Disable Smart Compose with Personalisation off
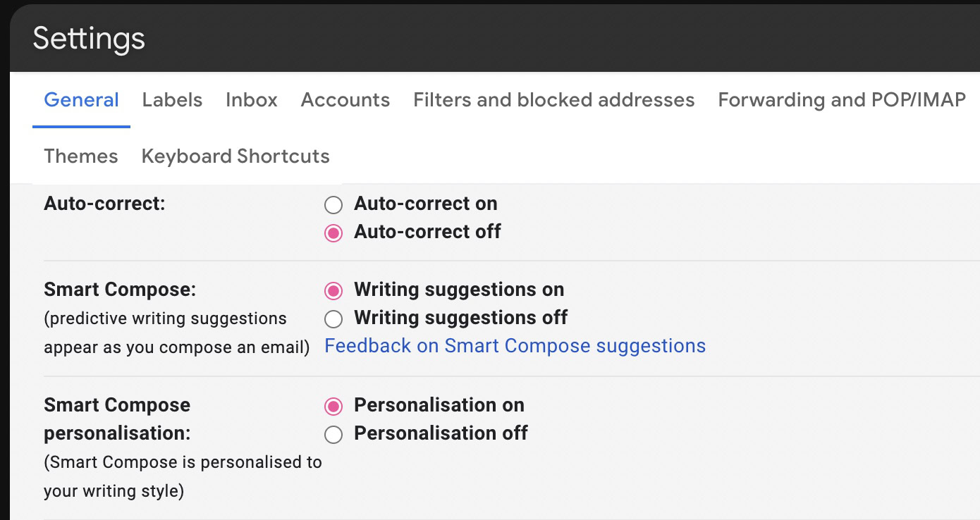 pos(333,434)
